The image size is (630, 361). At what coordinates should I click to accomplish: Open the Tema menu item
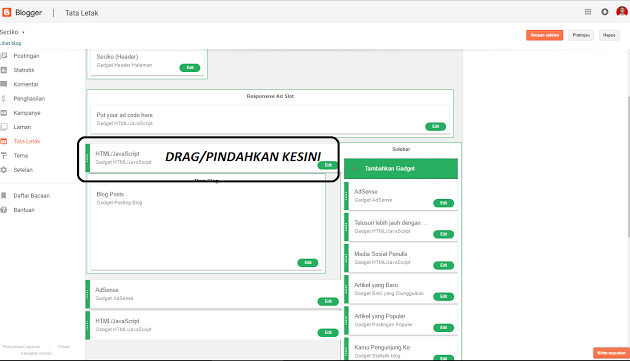20,156
